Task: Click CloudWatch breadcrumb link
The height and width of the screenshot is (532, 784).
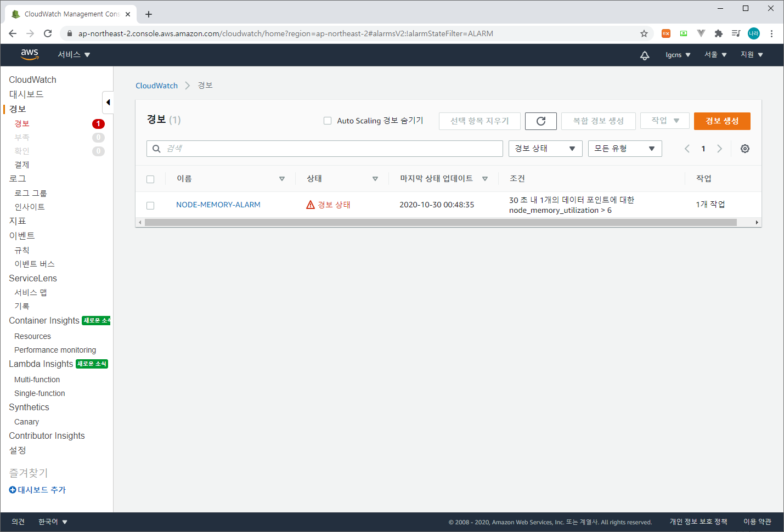Action: pyautogui.click(x=156, y=86)
